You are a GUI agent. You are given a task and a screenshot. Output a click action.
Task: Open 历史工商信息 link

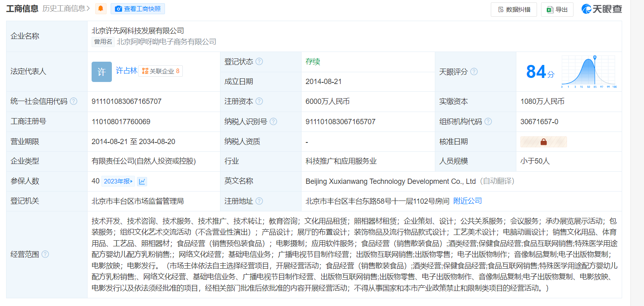pos(66,9)
